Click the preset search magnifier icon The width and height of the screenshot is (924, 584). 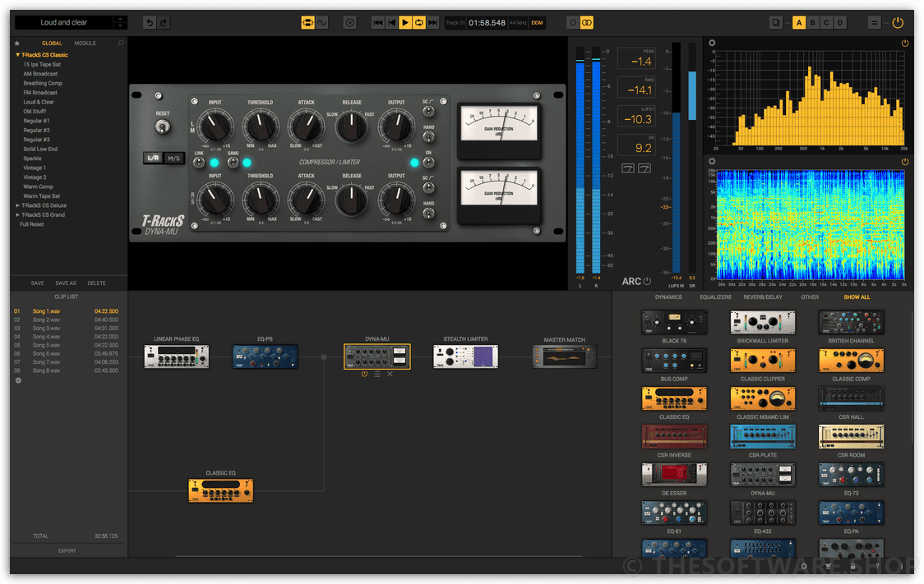(x=121, y=43)
